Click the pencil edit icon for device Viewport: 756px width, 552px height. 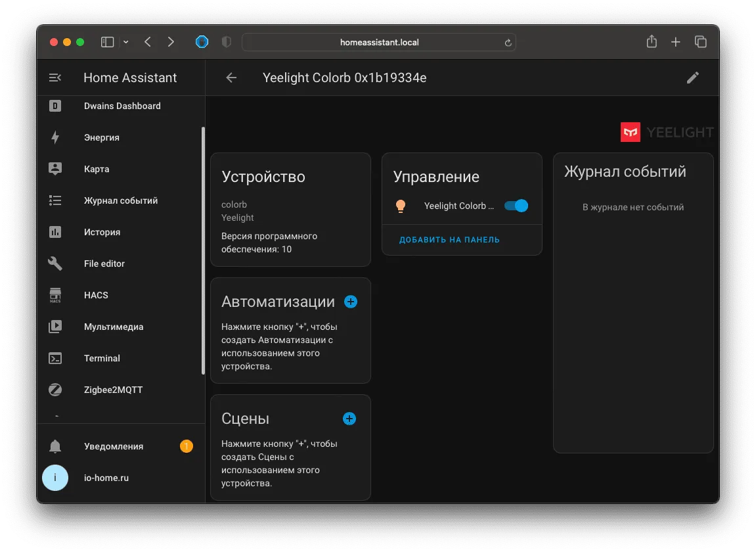[x=693, y=78]
